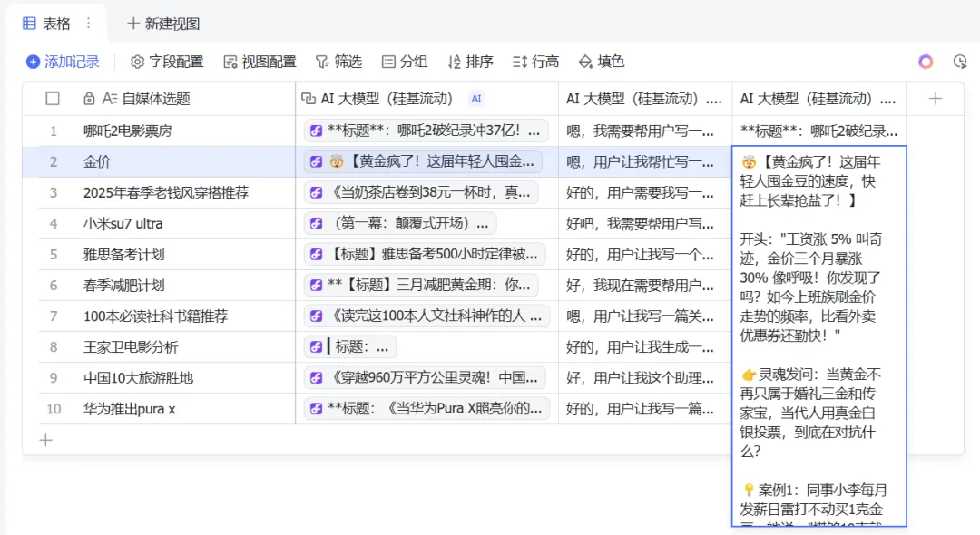This screenshot has width=980, height=535.
Task: Click AI icon in 穿越960万平方公里 chip
Action: coord(317,378)
